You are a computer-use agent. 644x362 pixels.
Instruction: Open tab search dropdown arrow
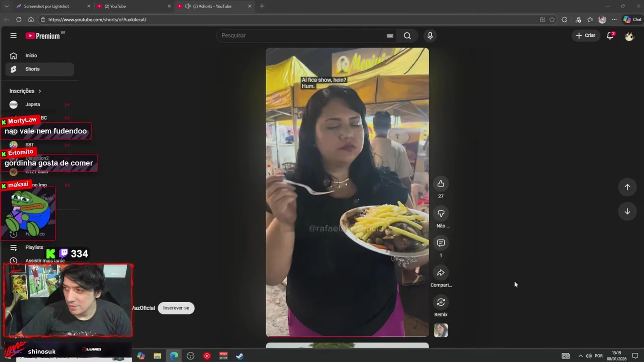[x=7, y=6]
